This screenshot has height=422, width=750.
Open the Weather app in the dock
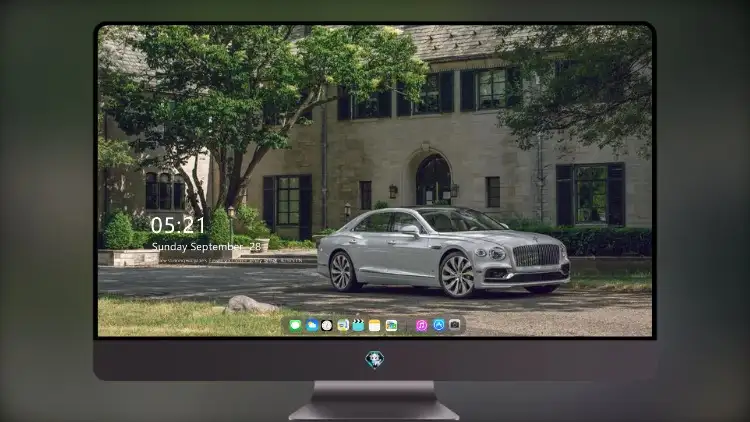click(x=311, y=325)
